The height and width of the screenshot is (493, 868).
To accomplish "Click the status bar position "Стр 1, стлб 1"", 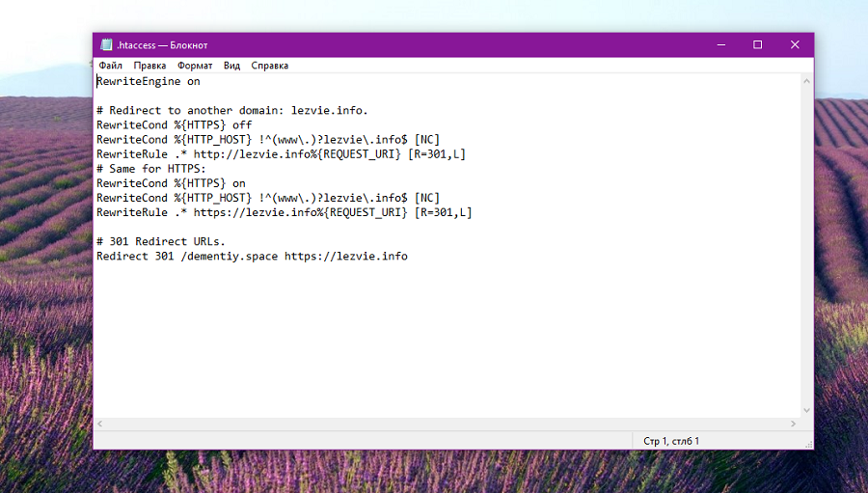I will pos(671,441).
